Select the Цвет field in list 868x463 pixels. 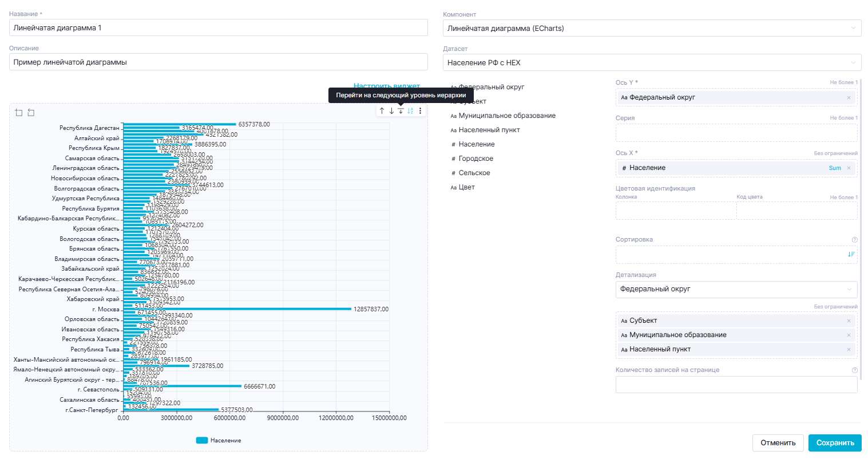click(x=466, y=187)
